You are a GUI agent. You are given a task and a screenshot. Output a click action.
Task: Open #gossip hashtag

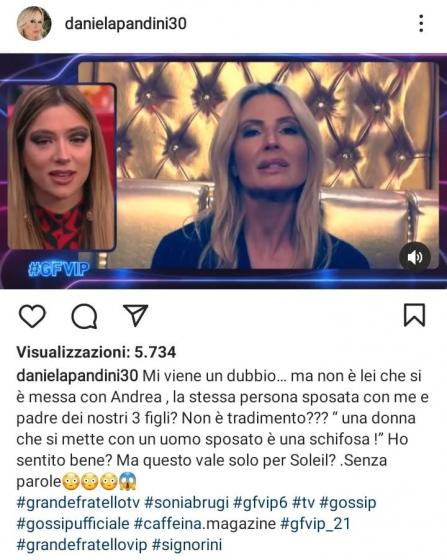point(348,502)
